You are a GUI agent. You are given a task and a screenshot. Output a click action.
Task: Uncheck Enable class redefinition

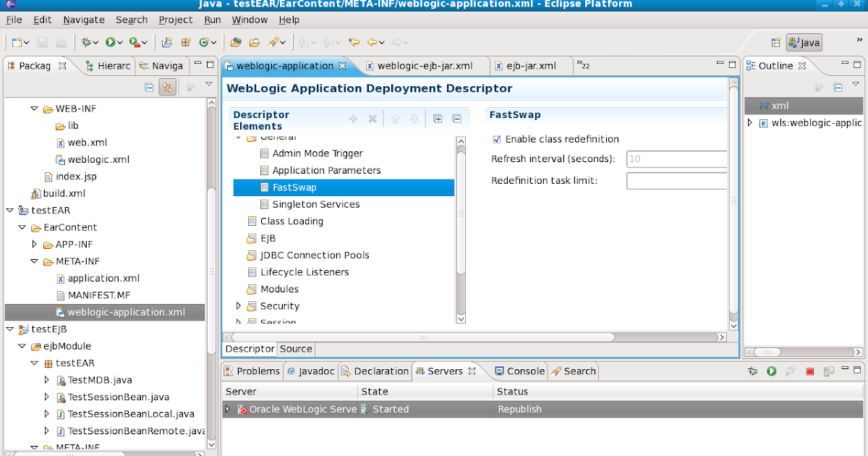click(495, 139)
